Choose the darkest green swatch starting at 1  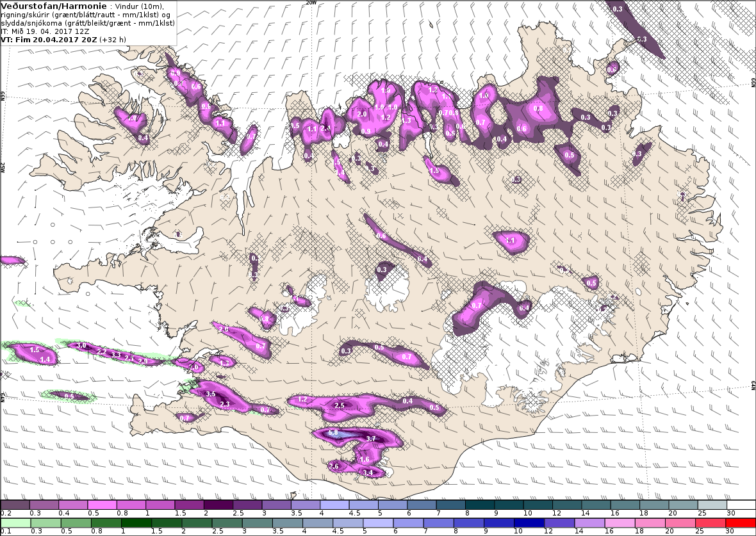[136, 523]
